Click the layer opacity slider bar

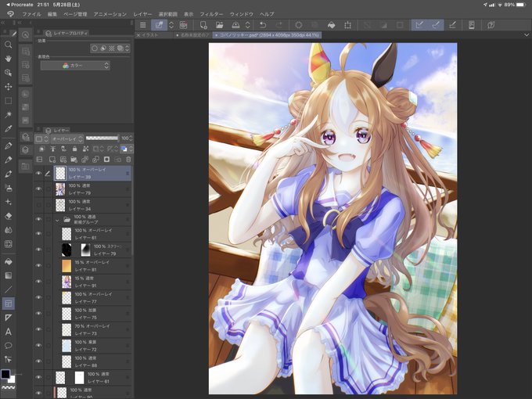tap(102, 138)
